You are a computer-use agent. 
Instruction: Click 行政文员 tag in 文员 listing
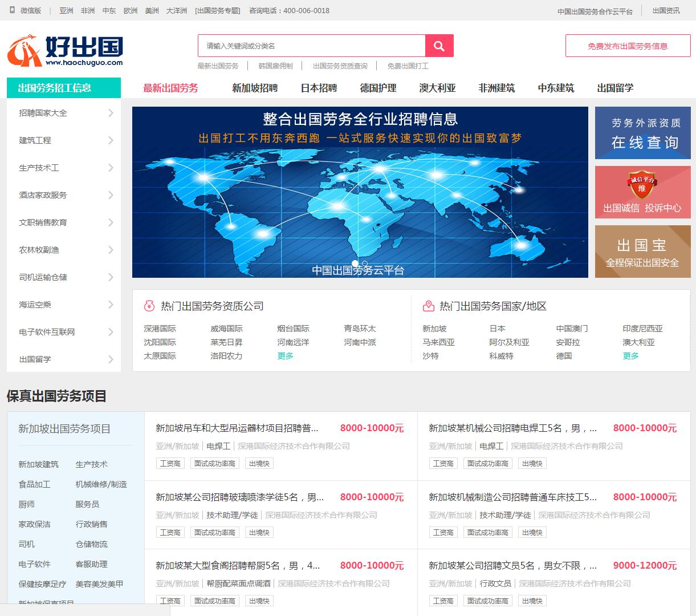495,583
